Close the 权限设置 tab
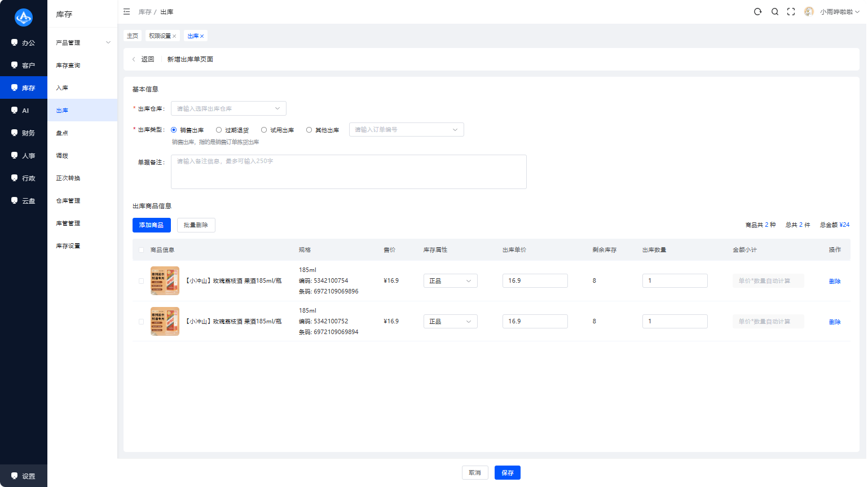 pos(174,36)
